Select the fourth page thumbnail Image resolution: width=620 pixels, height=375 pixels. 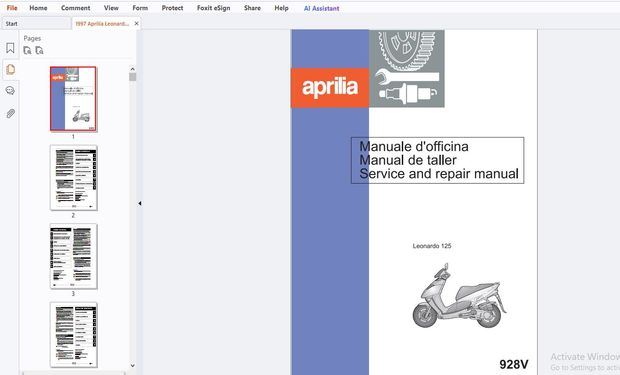(74, 335)
